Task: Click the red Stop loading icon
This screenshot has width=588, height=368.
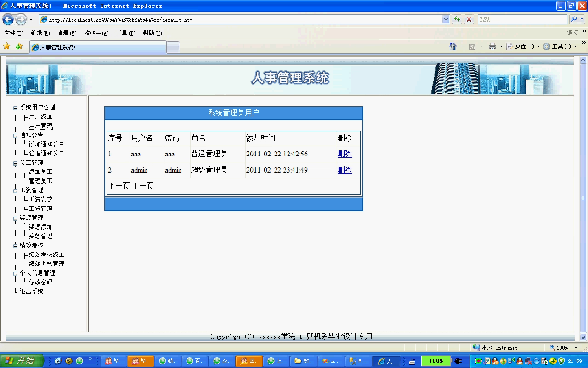Action: [469, 19]
